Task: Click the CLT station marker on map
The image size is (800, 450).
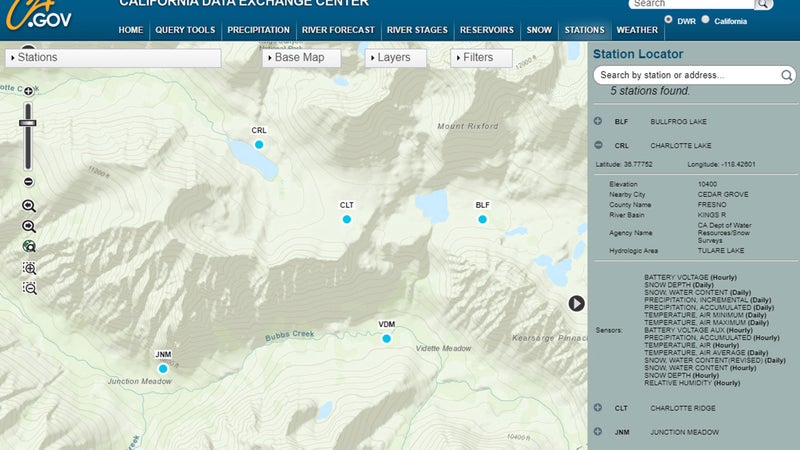Action: [346, 219]
